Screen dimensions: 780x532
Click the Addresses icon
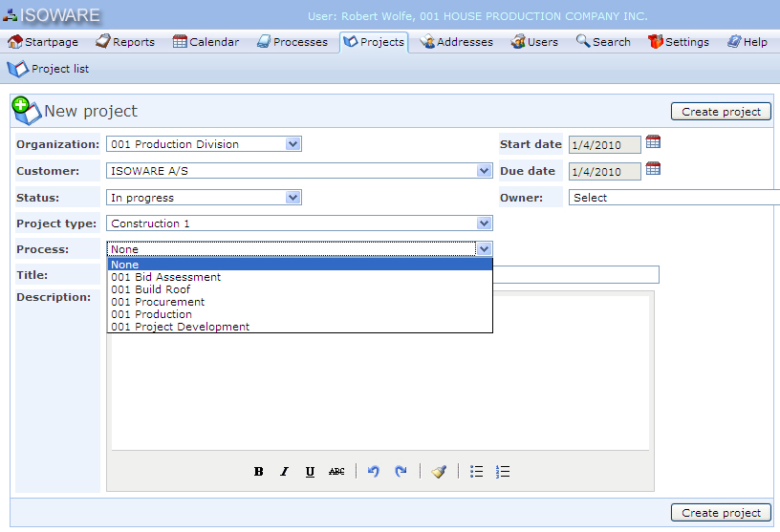point(427,42)
